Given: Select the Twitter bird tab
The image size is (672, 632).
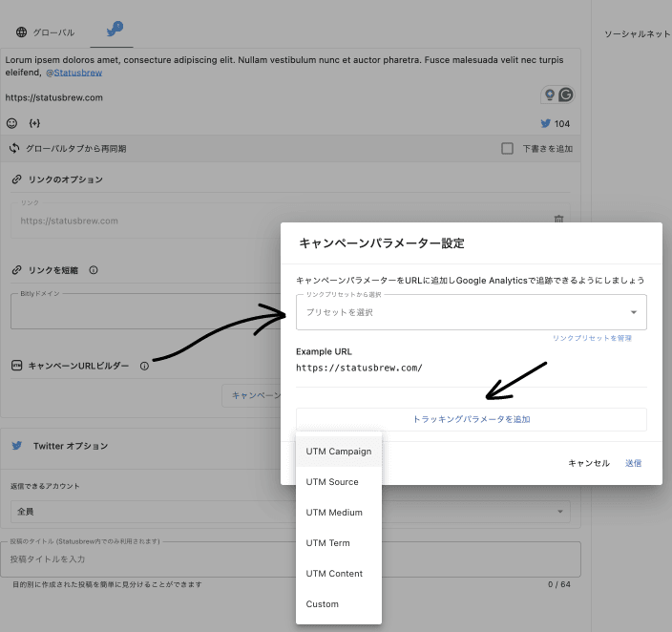Looking at the screenshot, I should pos(114,30).
